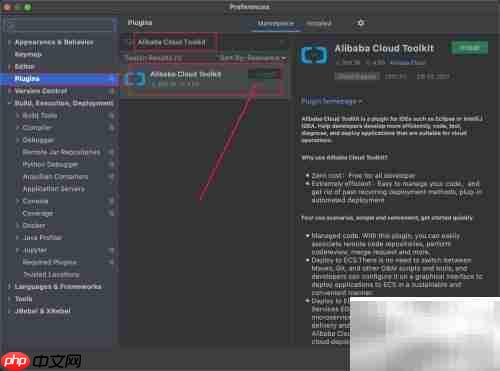Click the project-level icon beside Arquillian Containers

(111, 177)
